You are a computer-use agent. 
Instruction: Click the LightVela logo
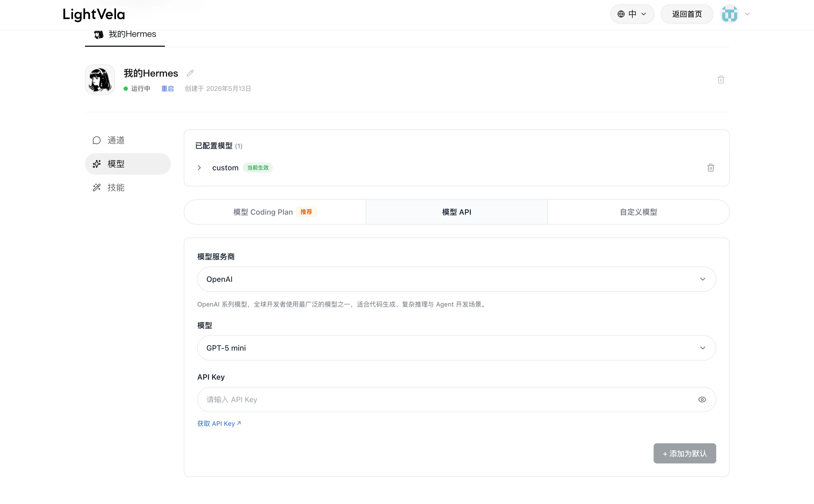tap(94, 15)
